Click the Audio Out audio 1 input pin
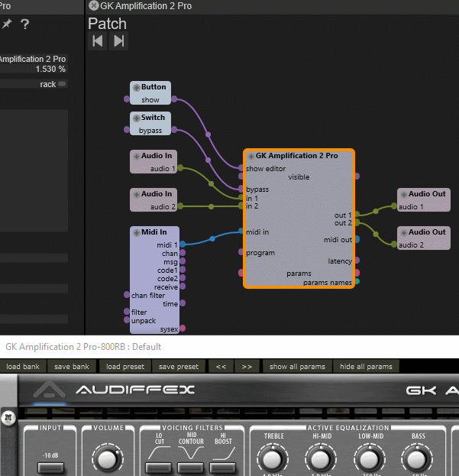 coord(394,206)
